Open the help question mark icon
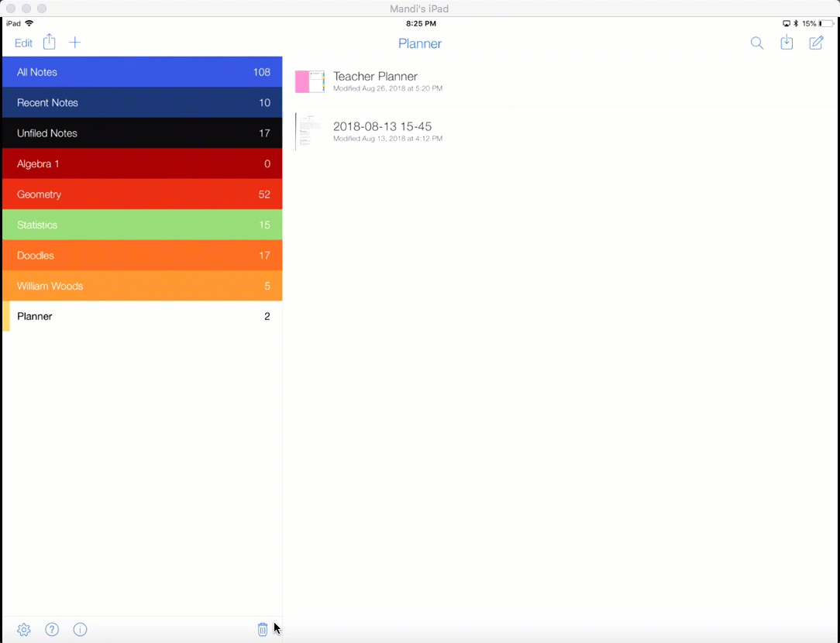 click(x=52, y=630)
